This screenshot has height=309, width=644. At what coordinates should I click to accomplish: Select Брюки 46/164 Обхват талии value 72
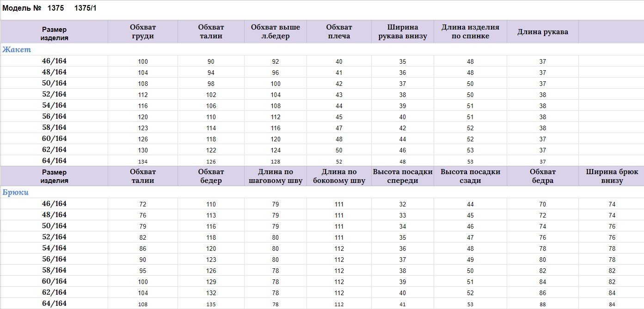pos(143,204)
